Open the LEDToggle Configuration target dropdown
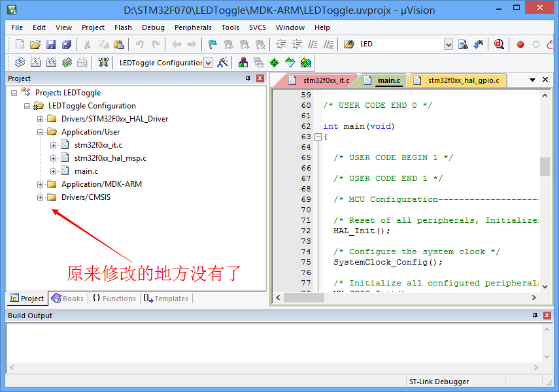 tap(208, 63)
